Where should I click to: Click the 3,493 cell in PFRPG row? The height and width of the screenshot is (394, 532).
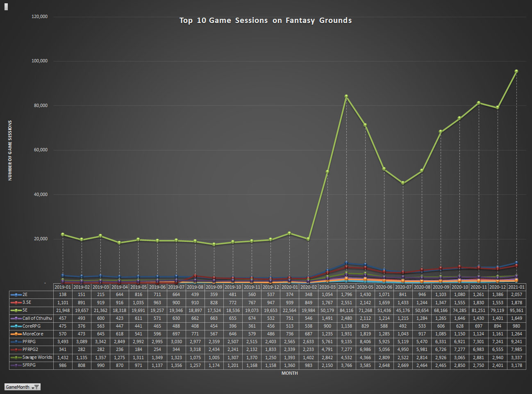pyautogui.click(x=63, y=342)
